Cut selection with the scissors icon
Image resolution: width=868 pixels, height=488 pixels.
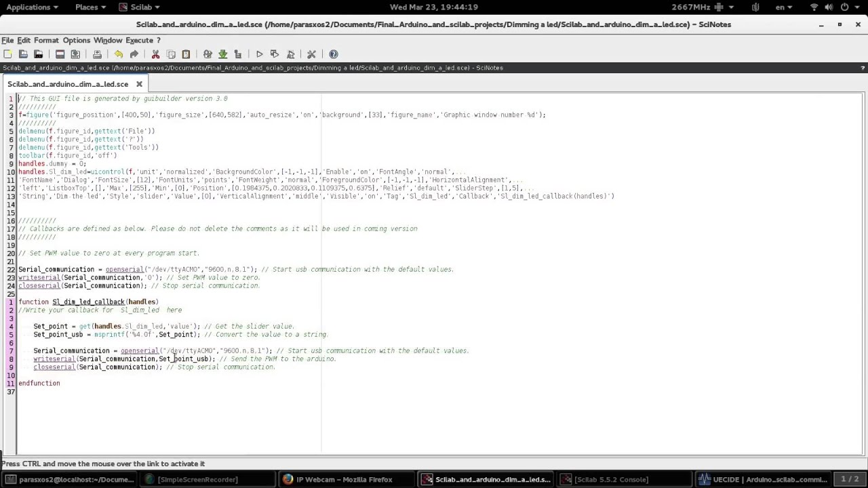point(155,54)
